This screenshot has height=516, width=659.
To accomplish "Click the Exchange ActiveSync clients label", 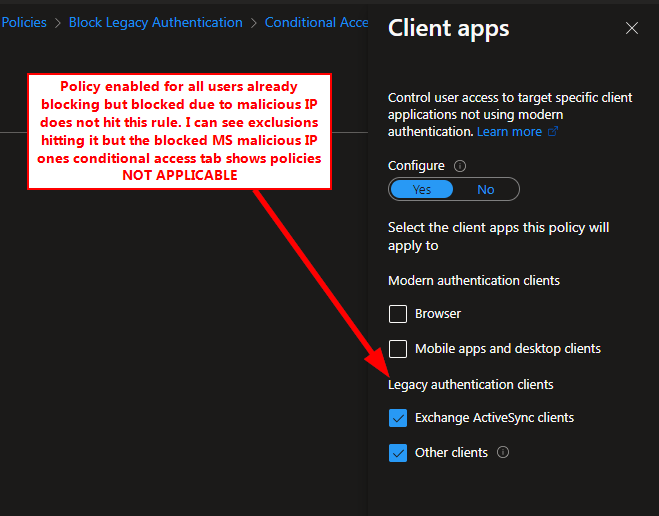I will point(494,417).
